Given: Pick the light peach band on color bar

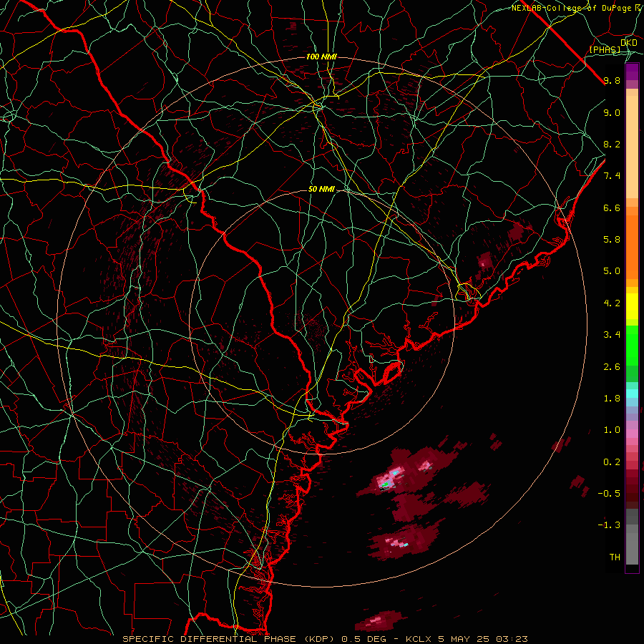Looking at the screenshot, I should click(632, 147).
